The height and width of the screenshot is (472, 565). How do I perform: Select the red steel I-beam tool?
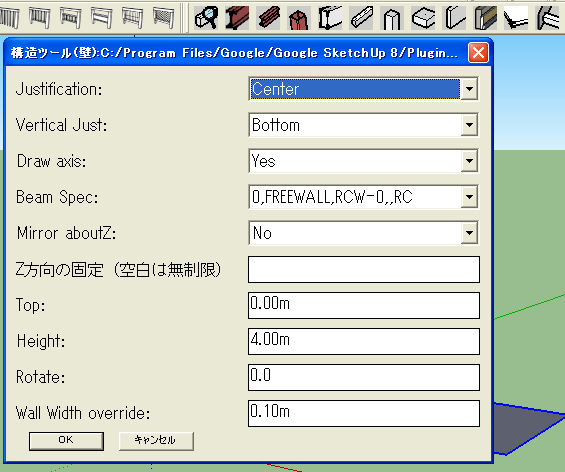[237, 18]
